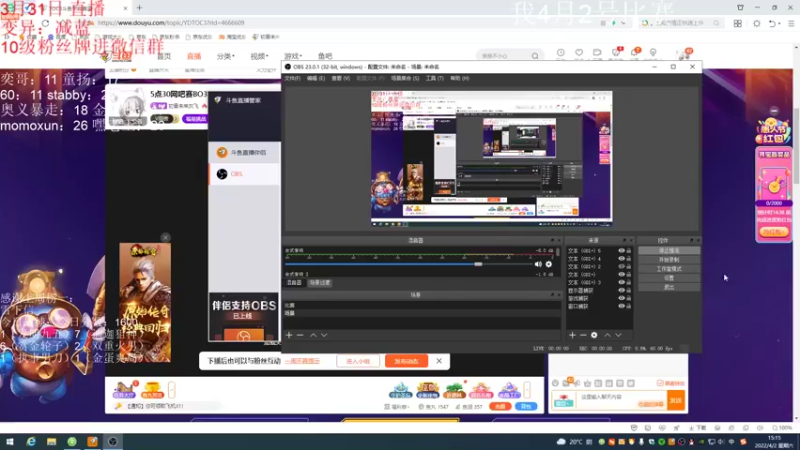Open OBS 工具(T) menu
The image size is (800, 450).
tap(434, 79)
